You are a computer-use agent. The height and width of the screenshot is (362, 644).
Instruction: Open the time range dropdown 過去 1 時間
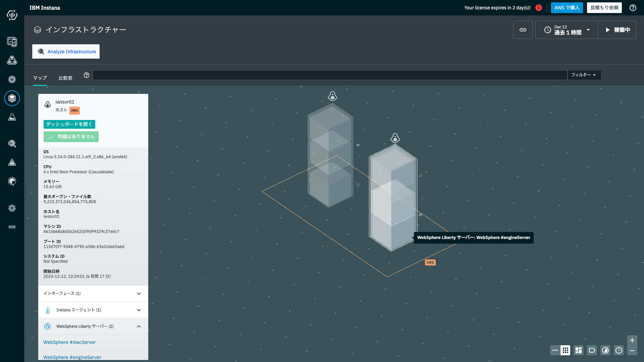pyautogui.click(x=567, y=30)
